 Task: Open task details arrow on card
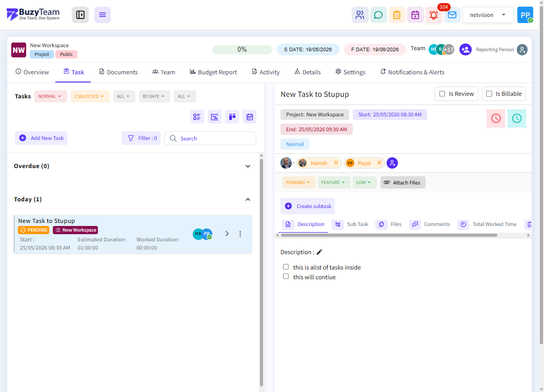pyautogui.click(x=227, y=234)
